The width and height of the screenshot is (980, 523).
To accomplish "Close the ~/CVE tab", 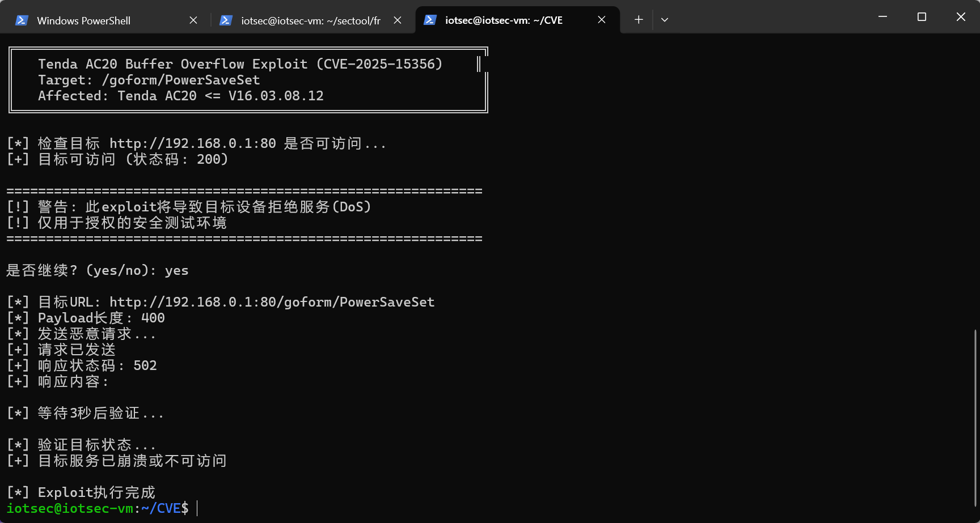I will tap(602, 20).
